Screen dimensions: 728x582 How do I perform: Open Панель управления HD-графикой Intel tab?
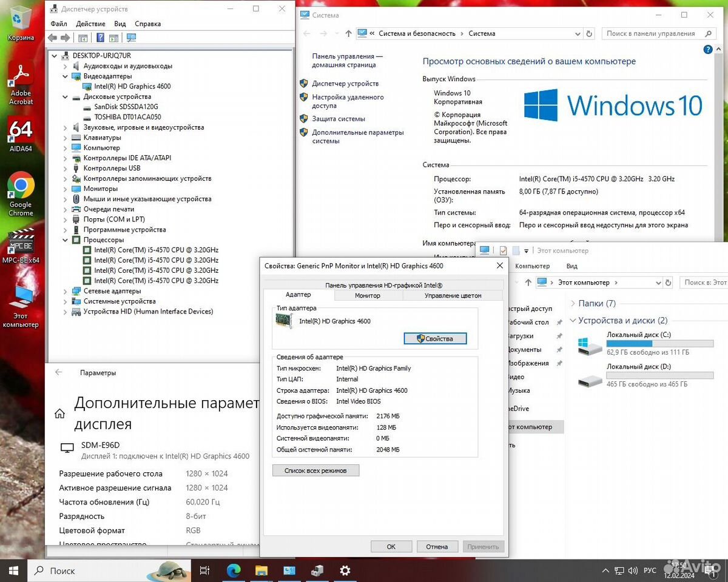point(383,285)
